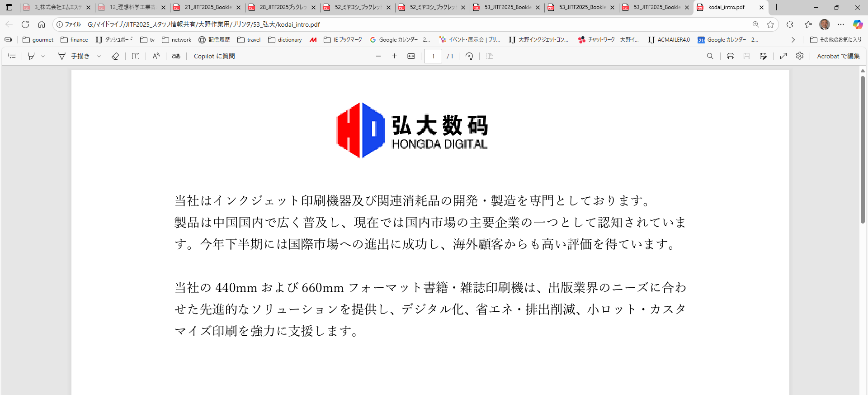Click the Copilot に質問 button
This screenshot has height=395, width=868.
[x=214, y=56]
